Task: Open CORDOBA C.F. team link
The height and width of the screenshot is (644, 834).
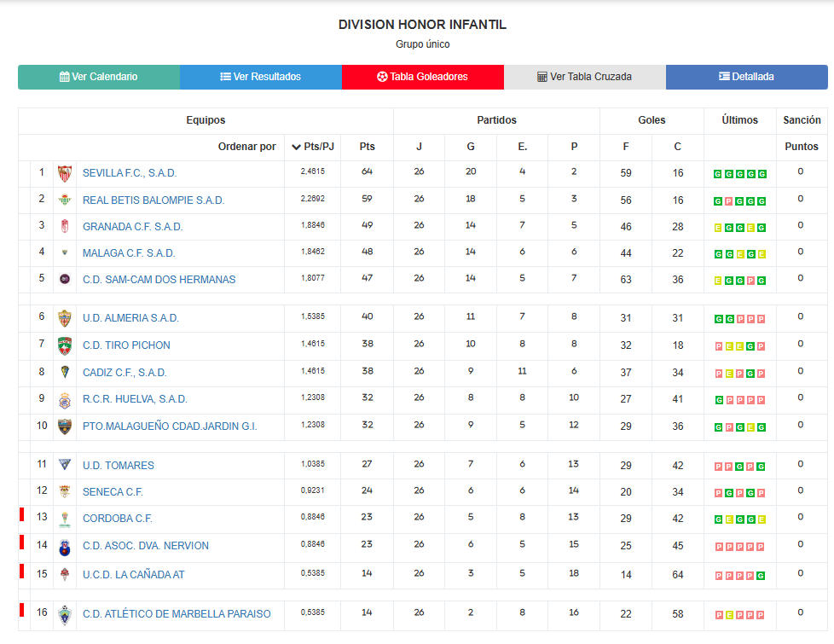Action: 118,519
